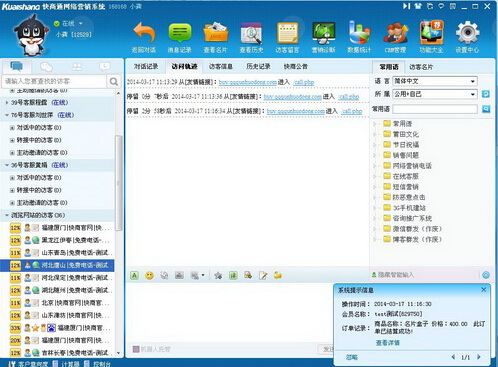Open 消息记录 green chat icon
This screenshot has height=367, width=498.
point(180,33)
